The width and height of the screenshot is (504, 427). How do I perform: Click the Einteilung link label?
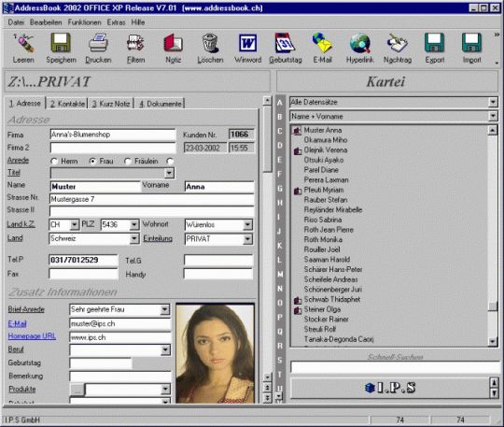pyautogui.click(x=158, y=239)
